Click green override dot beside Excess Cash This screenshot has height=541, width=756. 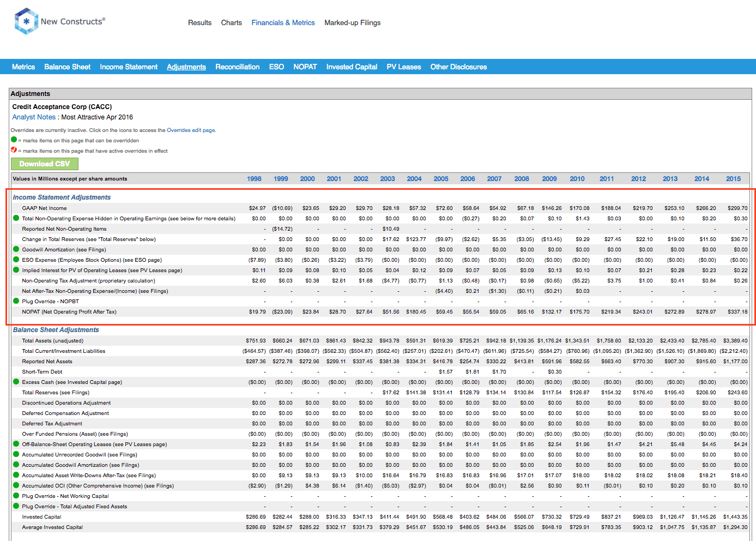tap(16, 382)
